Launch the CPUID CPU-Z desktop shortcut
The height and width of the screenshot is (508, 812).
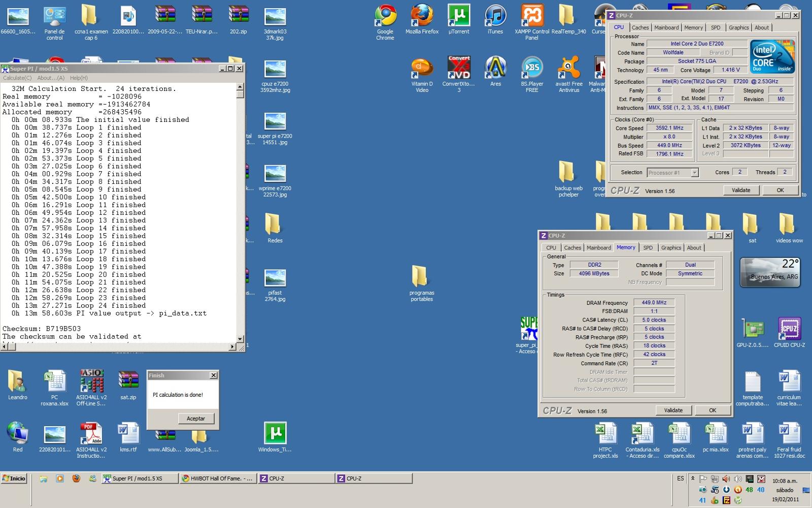coord(789,333)
